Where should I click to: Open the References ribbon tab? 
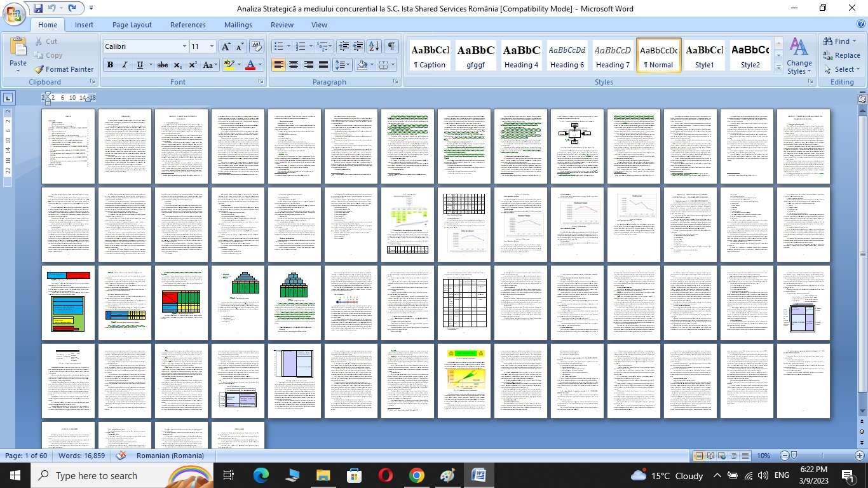coord(187,25)
